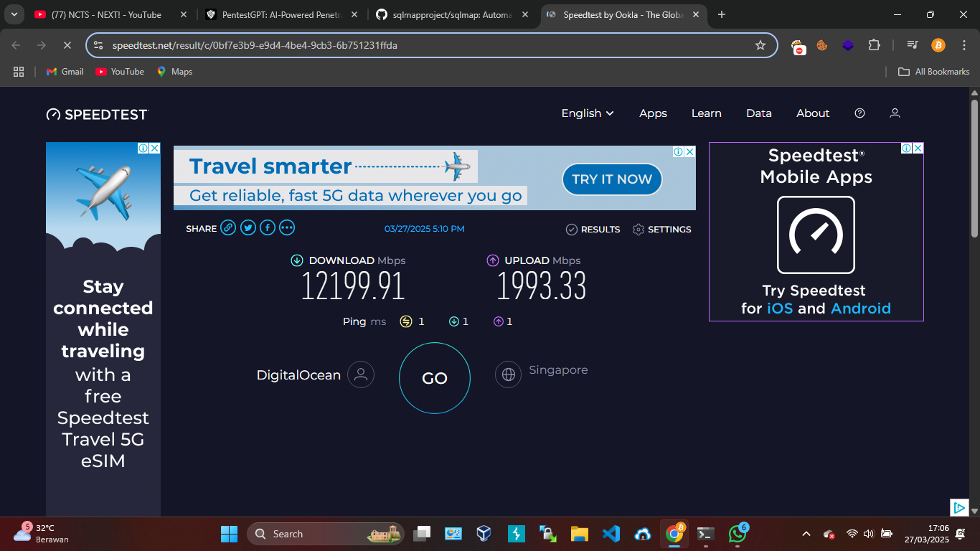Switch to the sqlmapproject/sqlmap GitHub tab

pyautogui.click(x=451, y=14)
